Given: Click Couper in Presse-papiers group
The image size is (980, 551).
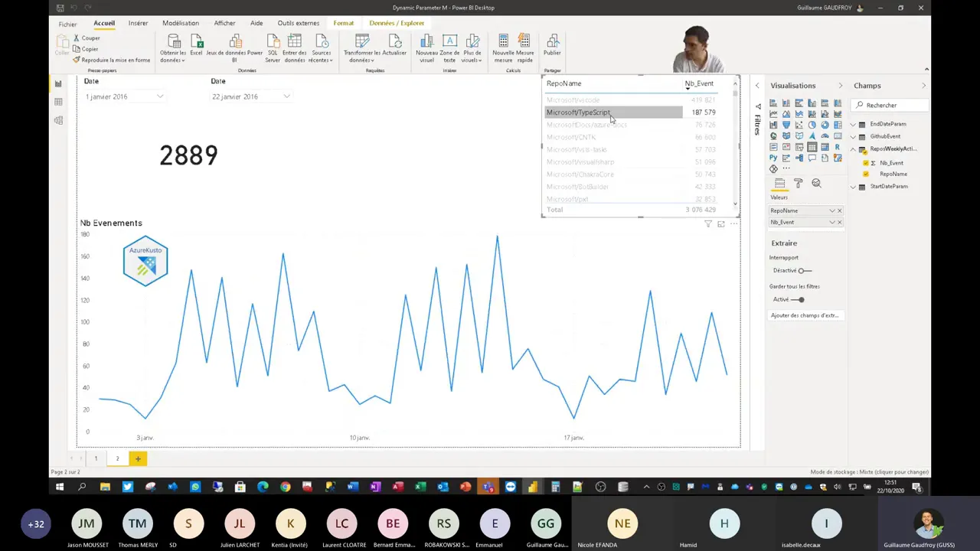Looking at the screenshot, I should coord(87,38).
